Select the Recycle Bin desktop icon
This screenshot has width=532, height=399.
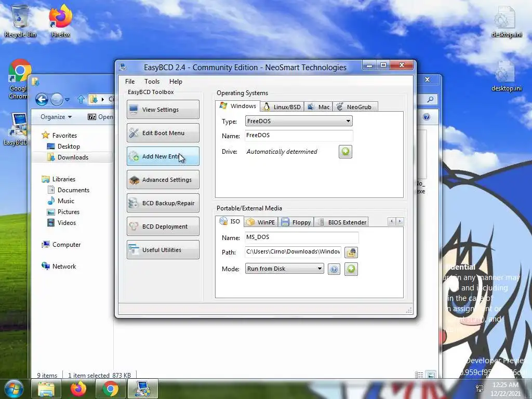point(20,21)
